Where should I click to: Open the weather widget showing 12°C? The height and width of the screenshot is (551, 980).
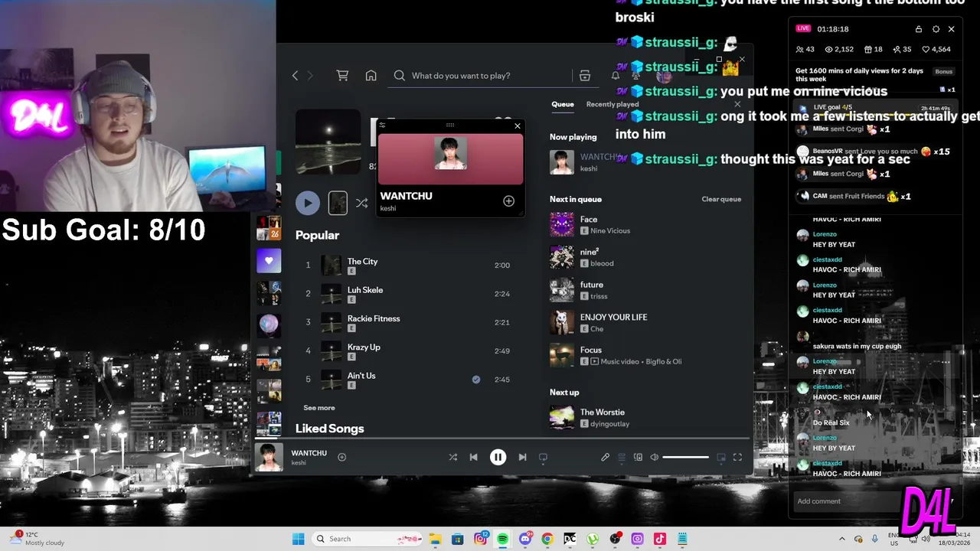point(38,539)
